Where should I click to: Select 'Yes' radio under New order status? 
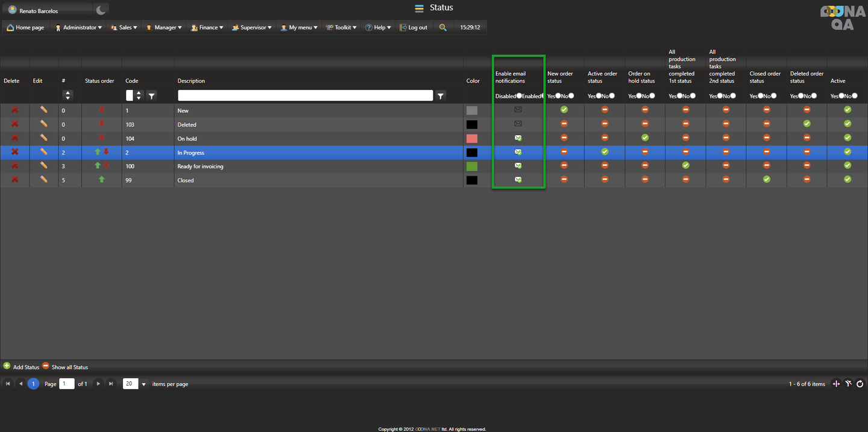click(x=558, y=96)
